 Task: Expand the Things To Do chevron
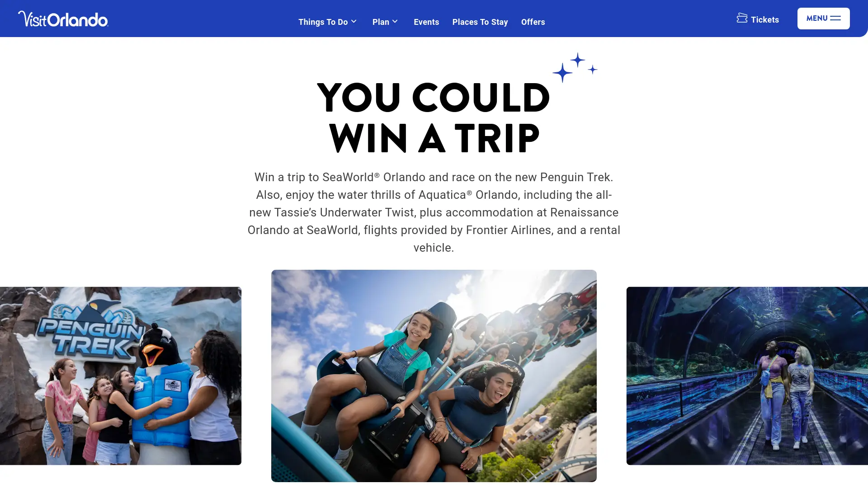(x=354, y=22)
